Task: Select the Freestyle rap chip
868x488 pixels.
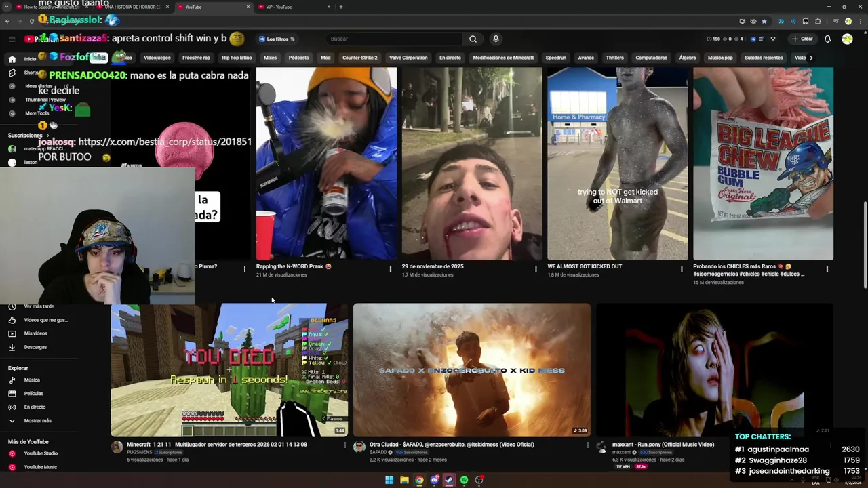Action: click(x=197, y=58)
